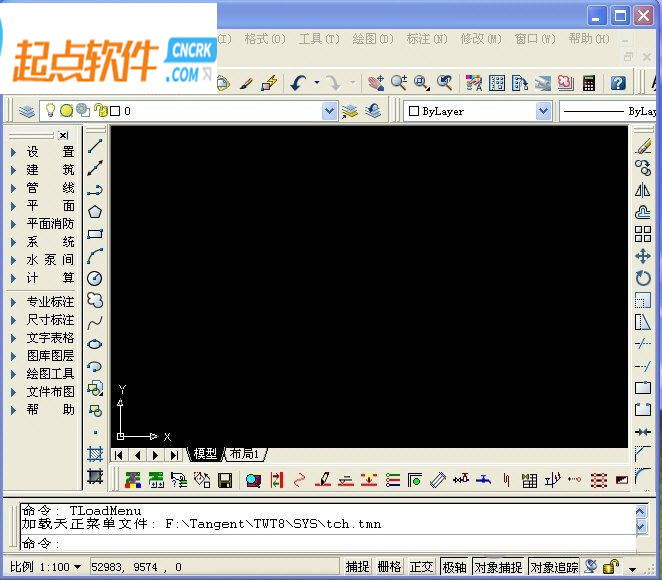This screenshot has height=580, width=662.
Task: Click the Undo arrow icon
Action: coord(298,83)
